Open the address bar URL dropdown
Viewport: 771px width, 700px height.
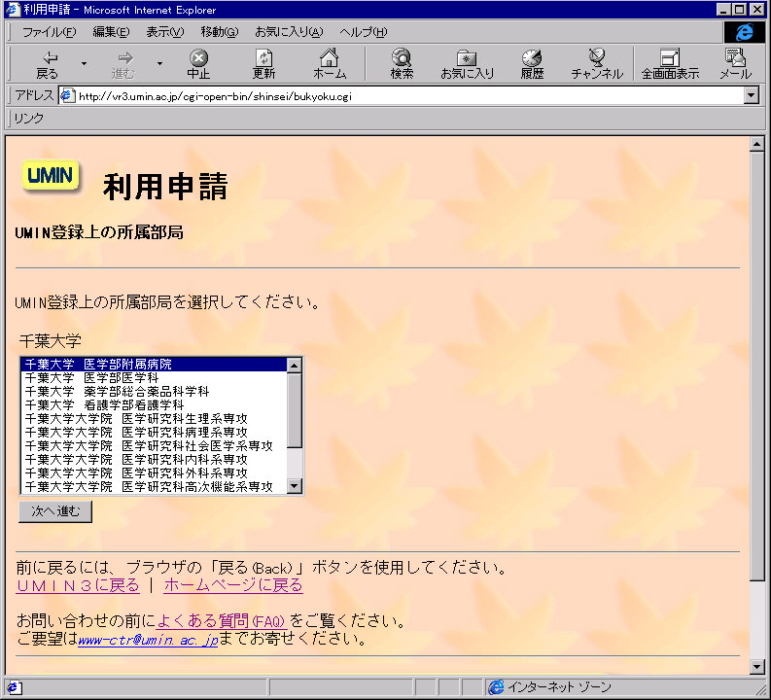pyautogui.click(x=751, y=95)
